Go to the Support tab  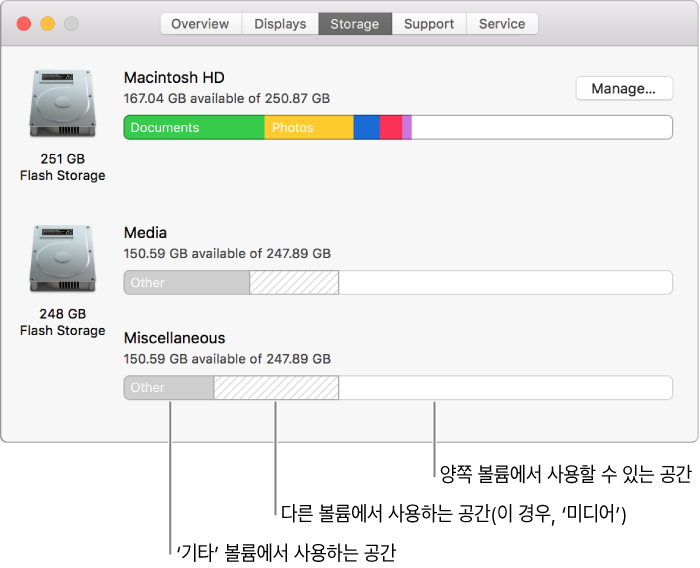(429, 24)
